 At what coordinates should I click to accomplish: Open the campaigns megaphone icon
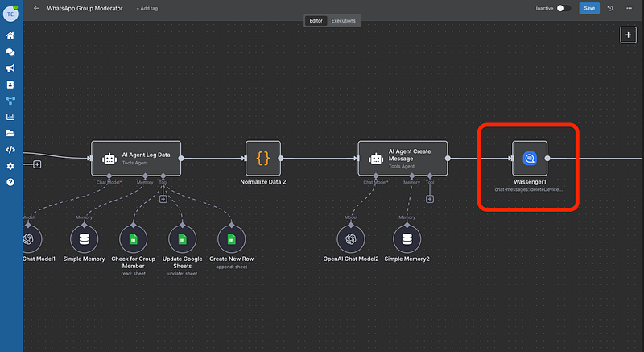[10, 68]
